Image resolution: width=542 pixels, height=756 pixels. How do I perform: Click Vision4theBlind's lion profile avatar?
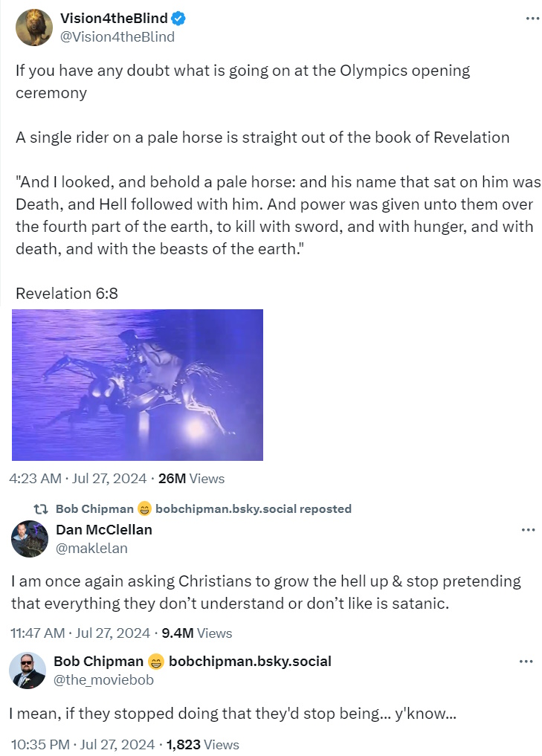34,28
